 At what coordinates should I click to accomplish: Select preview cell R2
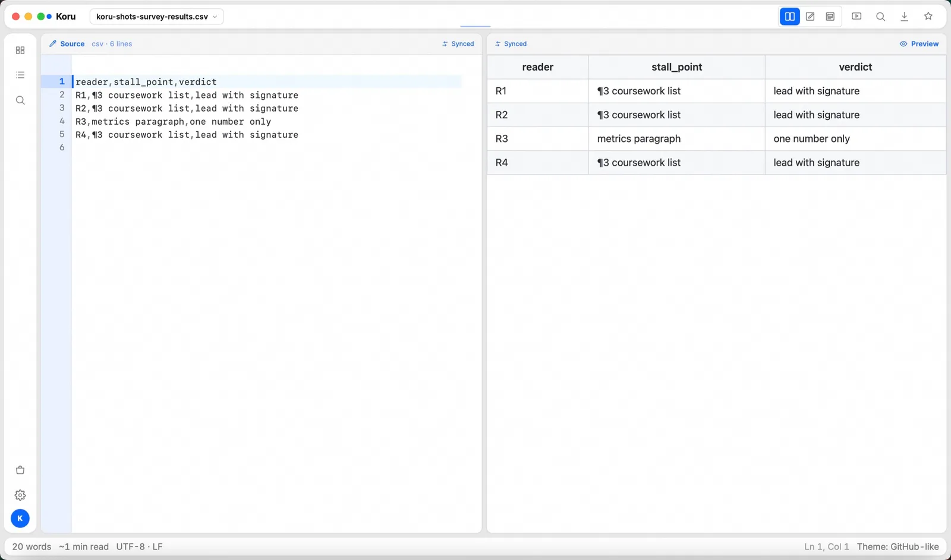coord(537,115)
